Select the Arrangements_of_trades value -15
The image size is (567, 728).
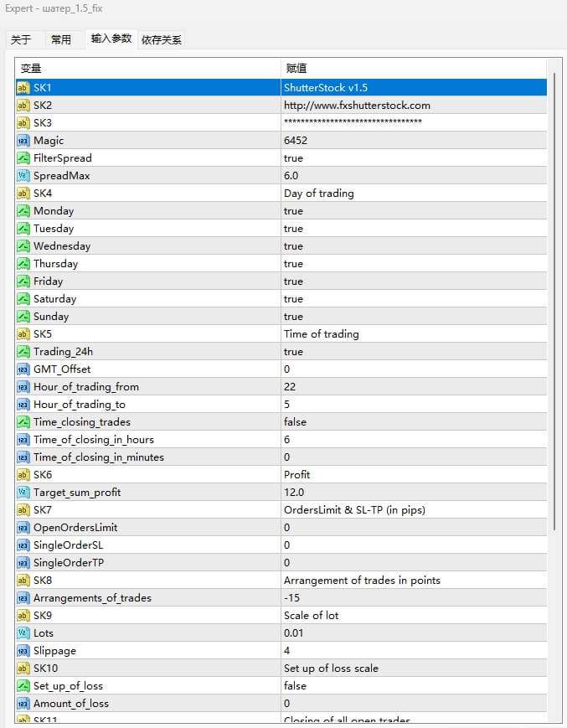click(291, 598)
